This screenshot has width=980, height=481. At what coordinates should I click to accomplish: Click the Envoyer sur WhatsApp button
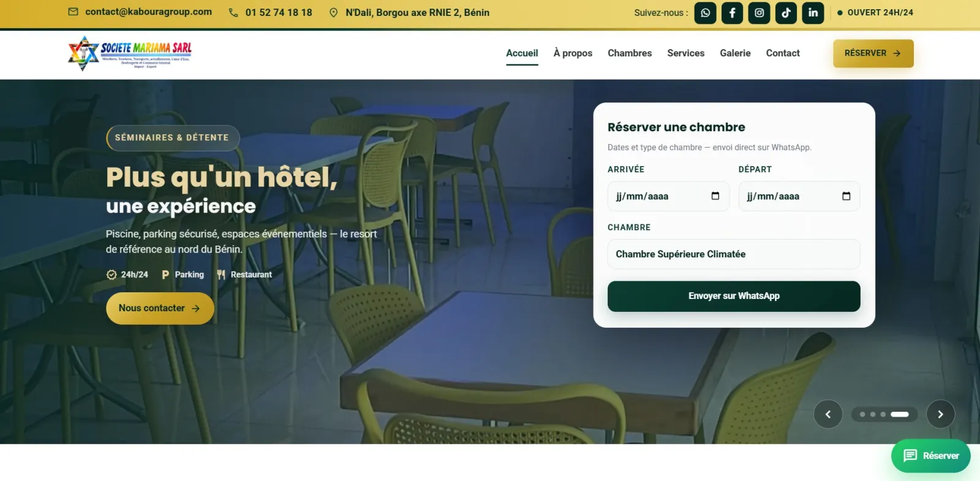pyautogui.click(x=734, y=296)
